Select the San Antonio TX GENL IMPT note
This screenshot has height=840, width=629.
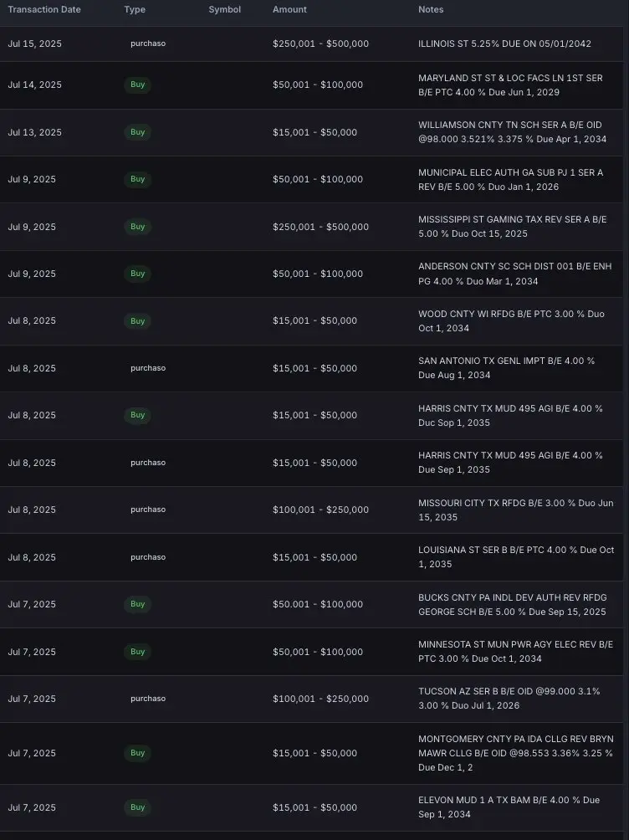click(506, 368)
